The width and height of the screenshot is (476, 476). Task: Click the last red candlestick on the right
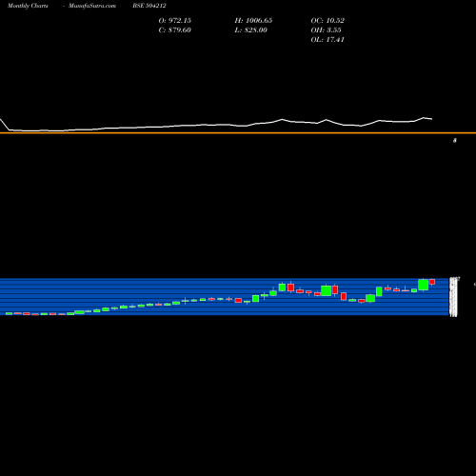(x=432, y=282)
